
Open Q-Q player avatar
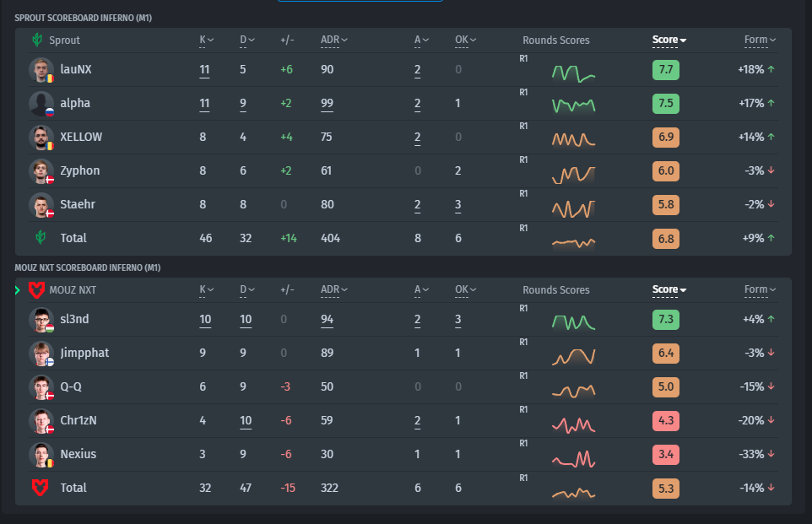[x=41, y=386]
